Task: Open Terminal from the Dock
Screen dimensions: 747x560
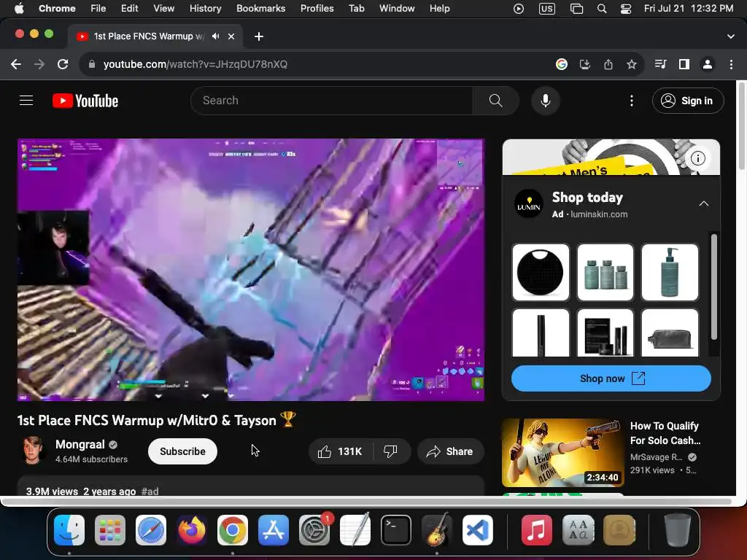Action: coord(396,530)
